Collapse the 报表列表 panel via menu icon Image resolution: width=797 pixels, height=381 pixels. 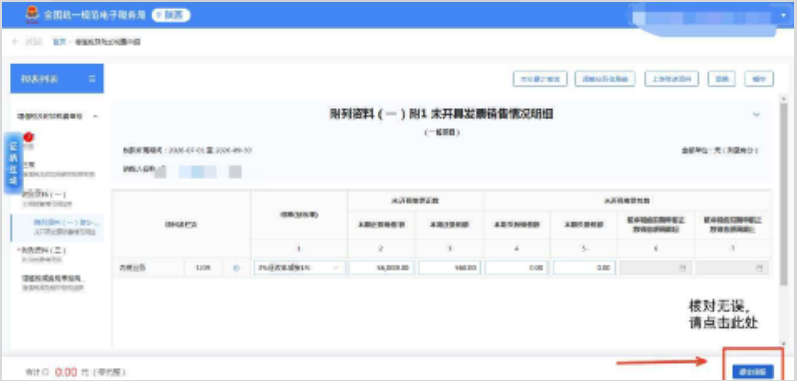[92, 79]
